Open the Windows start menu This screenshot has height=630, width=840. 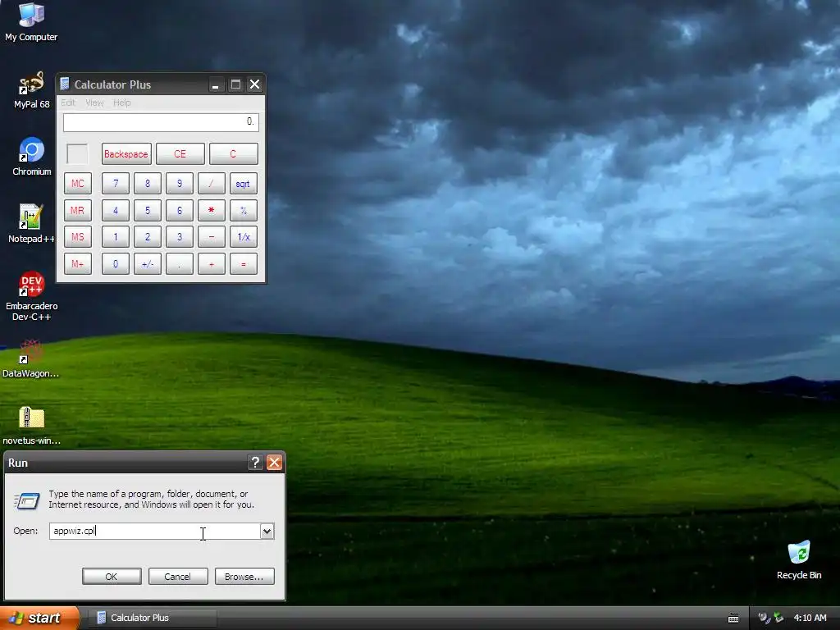click(x=39, y=618)
